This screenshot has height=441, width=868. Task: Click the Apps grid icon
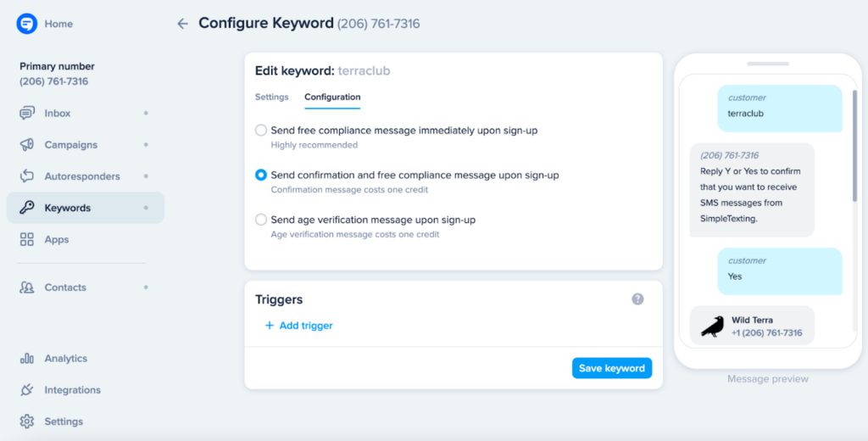tap(27, 240)
